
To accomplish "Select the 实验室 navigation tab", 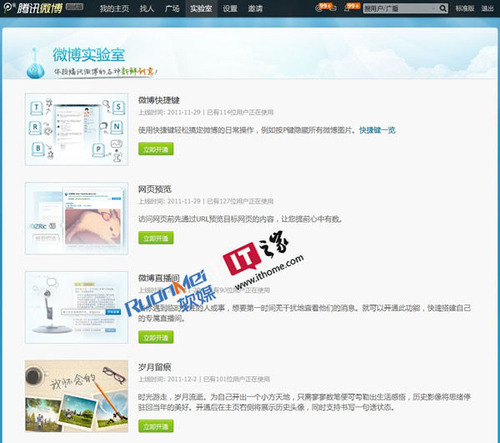I will (x=201, y=8).
